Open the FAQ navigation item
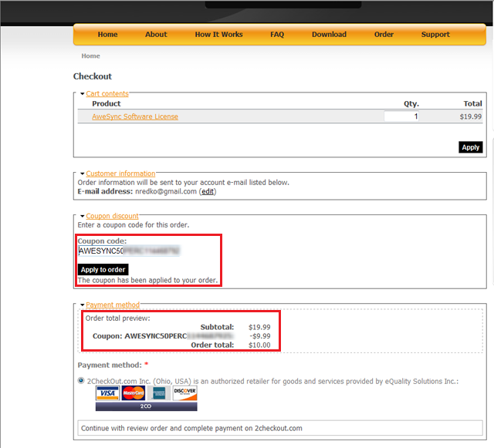Image resolution: width=494 pixels, height=448 pixels. click(x=277, y=35)
